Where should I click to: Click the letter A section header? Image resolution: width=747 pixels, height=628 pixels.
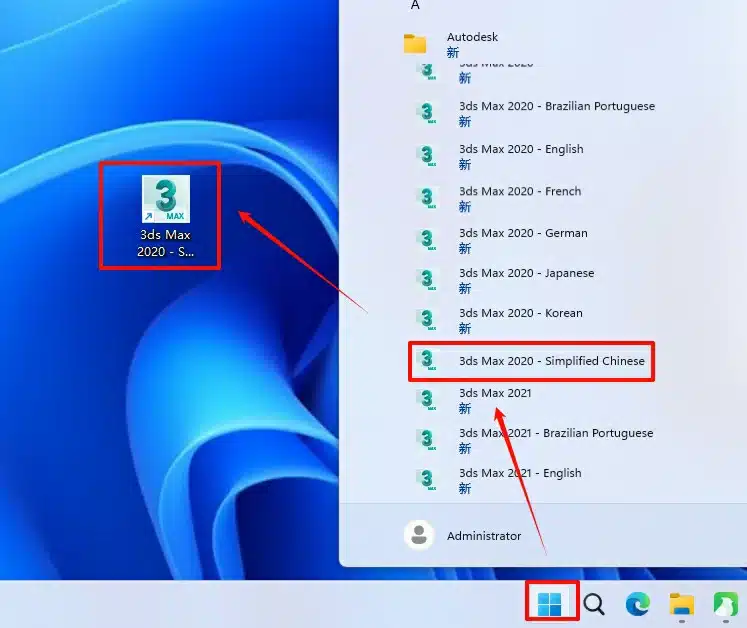click(x=415, y=5)
